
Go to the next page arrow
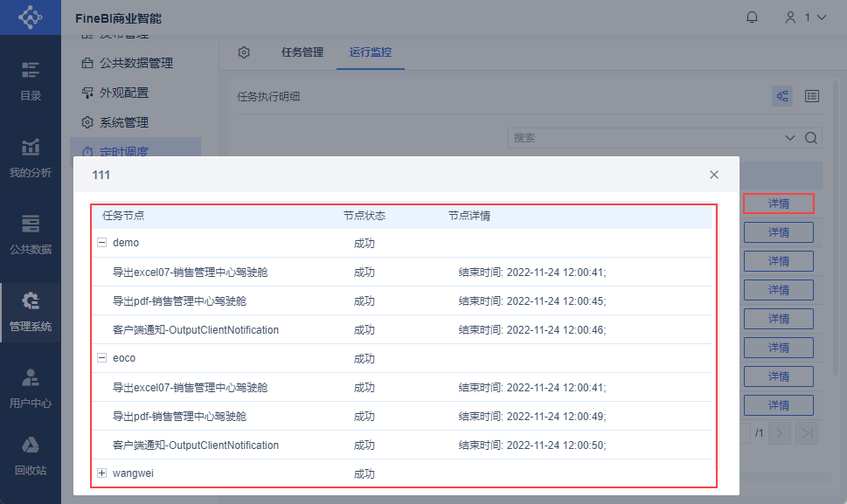point(780,432)
